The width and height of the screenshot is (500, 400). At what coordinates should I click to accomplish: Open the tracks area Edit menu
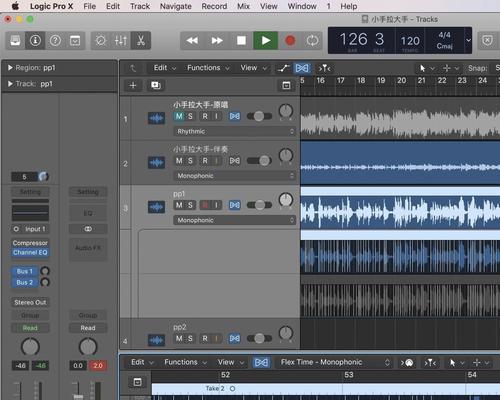pyautogui.click(x=164, y=68)
